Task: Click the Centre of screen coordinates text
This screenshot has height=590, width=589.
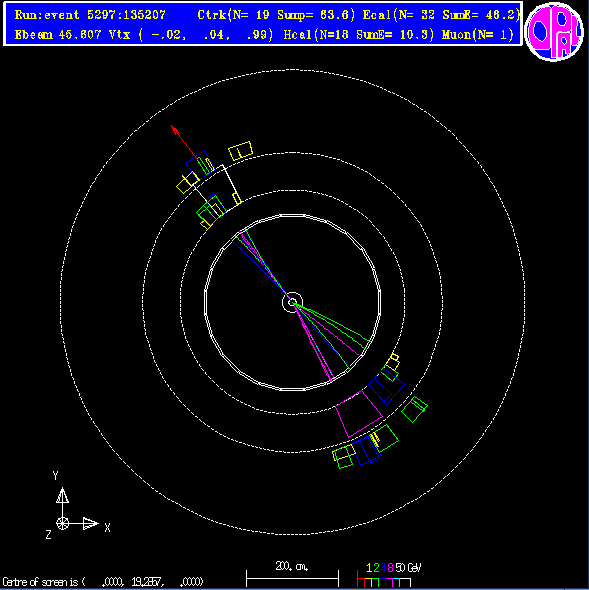Action: [x=103, y=582]
